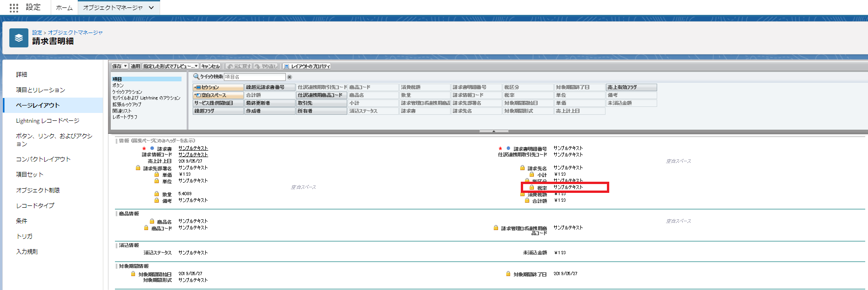Click the 請求書明細 object layers icon

(x=19, y=38)
